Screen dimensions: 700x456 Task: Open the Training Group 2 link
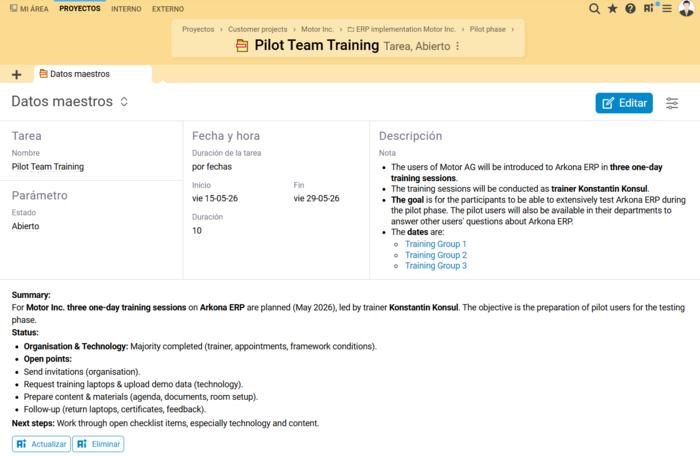(436, 255)
